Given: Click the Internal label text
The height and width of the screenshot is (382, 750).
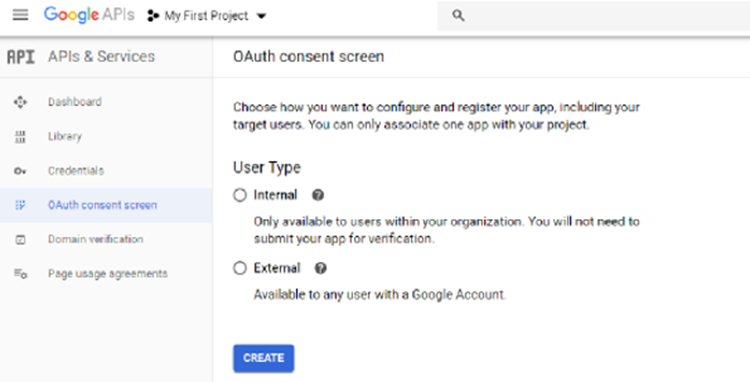Looking at the screenshot, I should click(x=275, y=195).
